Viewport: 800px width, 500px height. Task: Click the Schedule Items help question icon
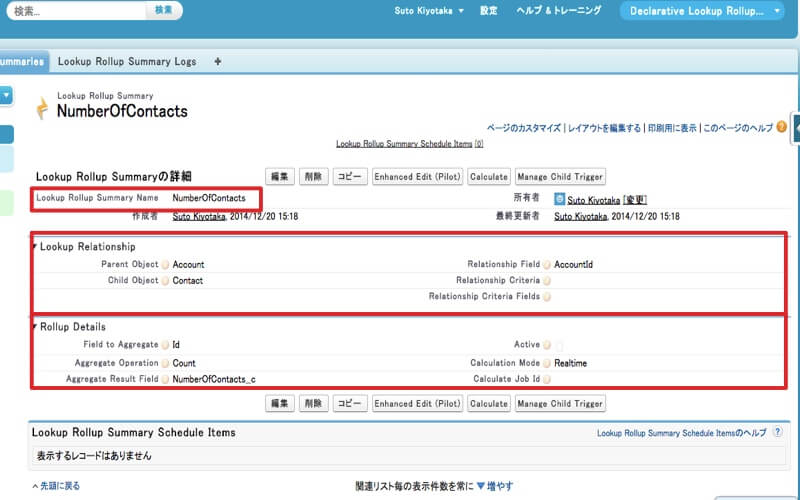[x=777, y=433]
